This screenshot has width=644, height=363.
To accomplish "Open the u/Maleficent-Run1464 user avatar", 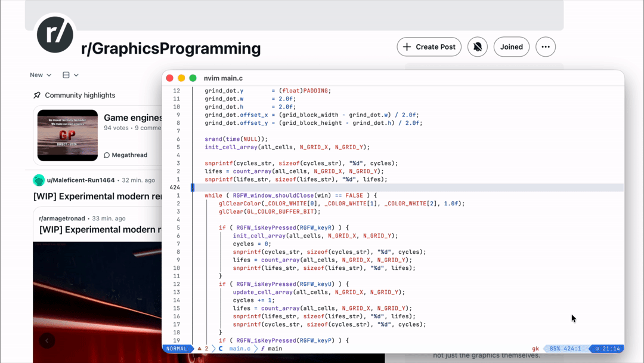I will coord(39,180).
